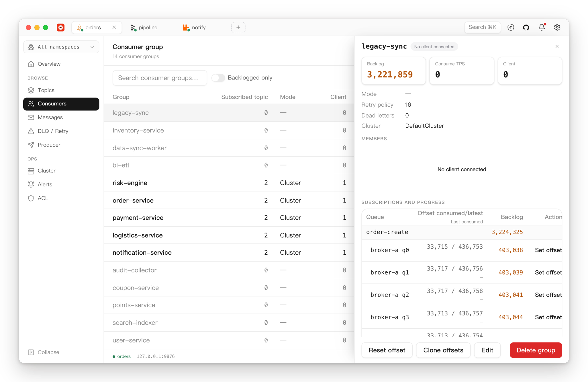588x382 pixels.
Task: Select the legacy-sync group row
Action: tap(229, 113)
